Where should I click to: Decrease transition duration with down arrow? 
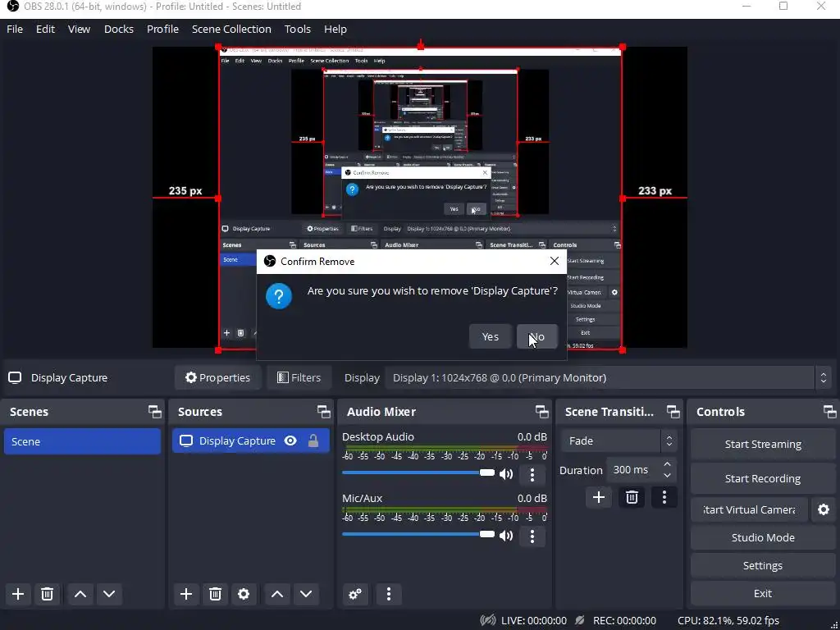click(667, 476)
